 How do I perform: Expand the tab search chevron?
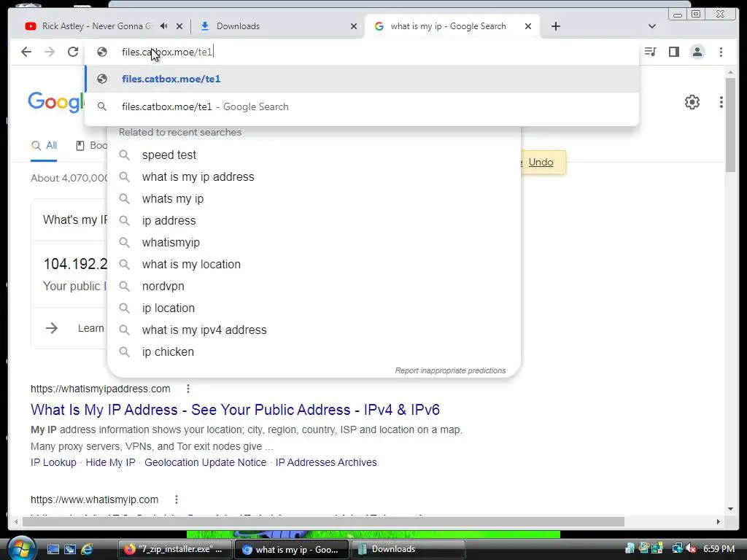pyautogui.click(x=652, y=26)
